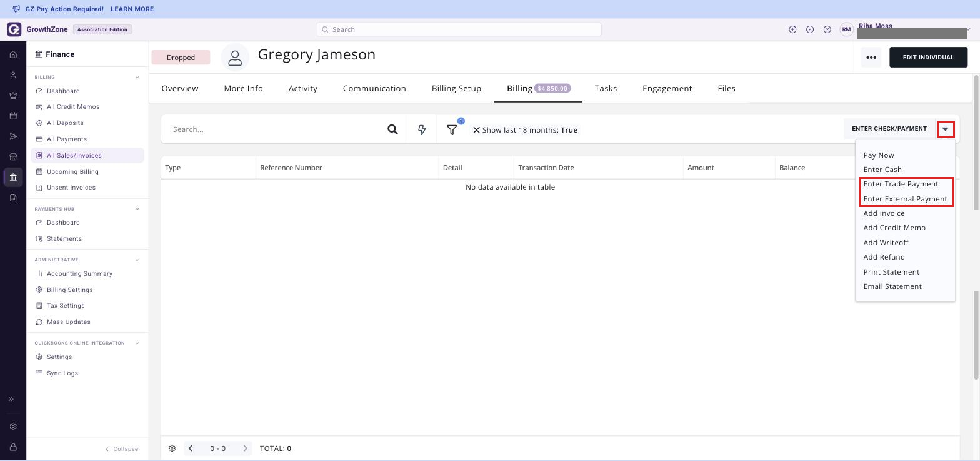The image size is (980, 461).
Task: Select Enter Trade Payment from menu
Action: tap(901, 184)
